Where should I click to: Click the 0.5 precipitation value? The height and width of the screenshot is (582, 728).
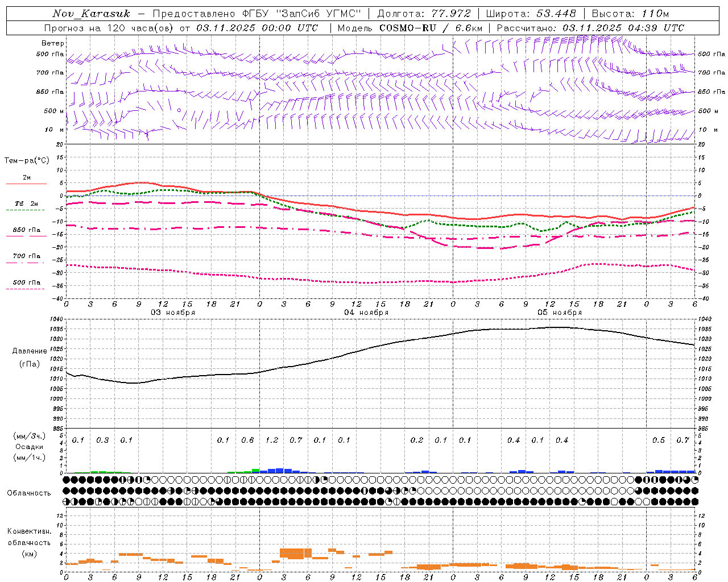click(659, 440)
